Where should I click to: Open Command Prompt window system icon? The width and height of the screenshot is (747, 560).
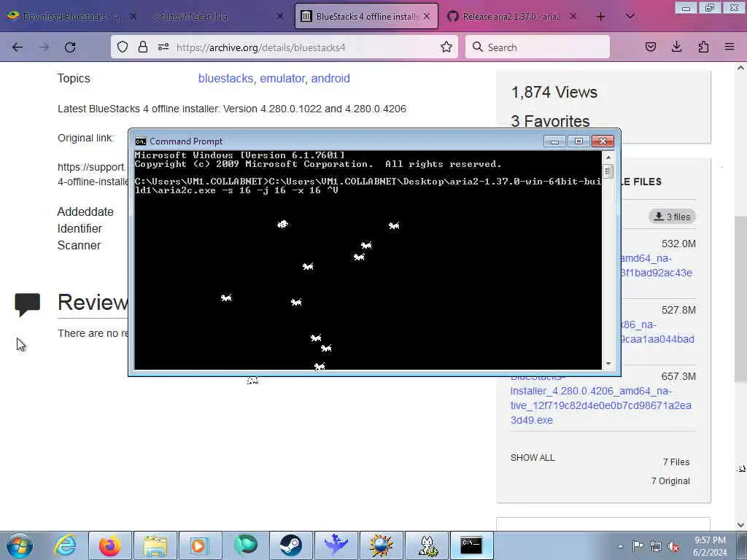(x=141, y=141)
